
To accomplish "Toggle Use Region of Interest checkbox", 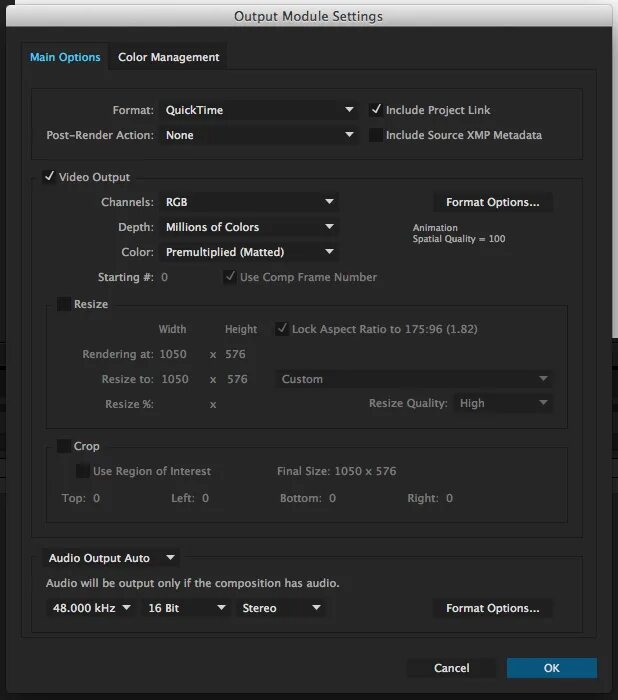I will (83, 471).
